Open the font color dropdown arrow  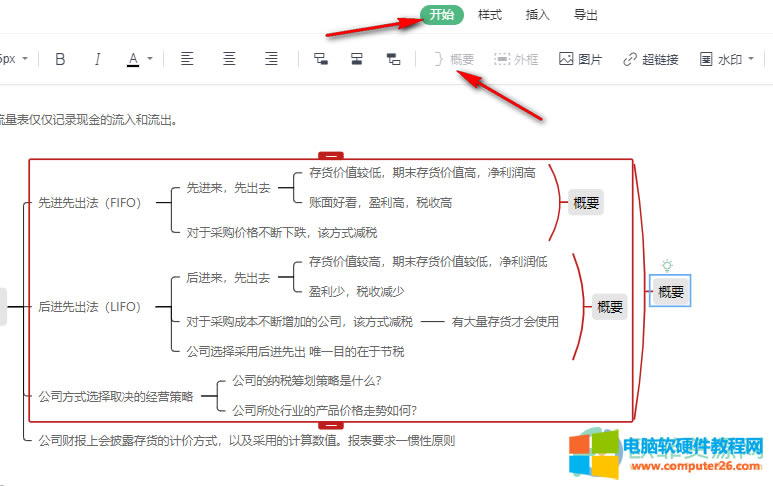pyautogui.click(x=150, y=59)
